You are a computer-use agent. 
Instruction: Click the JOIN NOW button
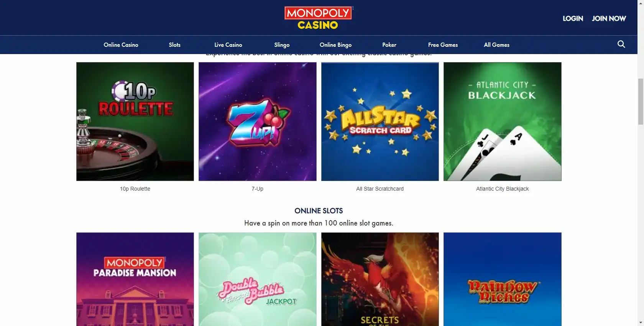pos(609,18)
